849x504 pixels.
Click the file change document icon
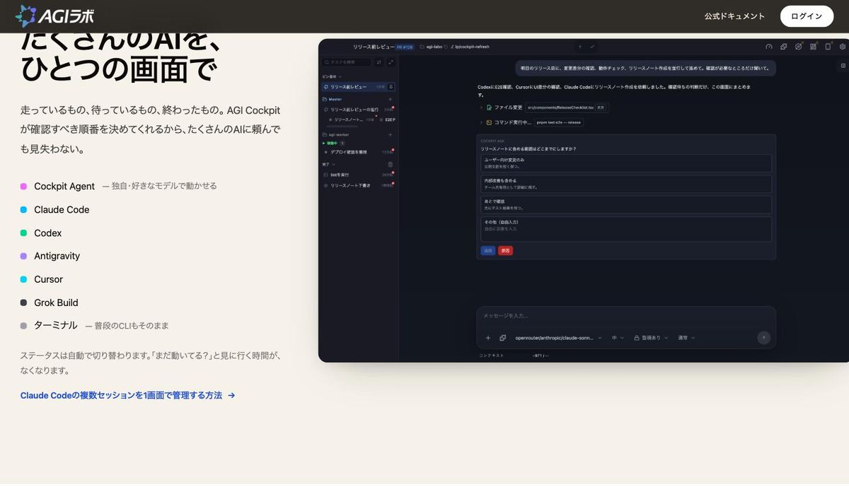[x=489, y=107]
